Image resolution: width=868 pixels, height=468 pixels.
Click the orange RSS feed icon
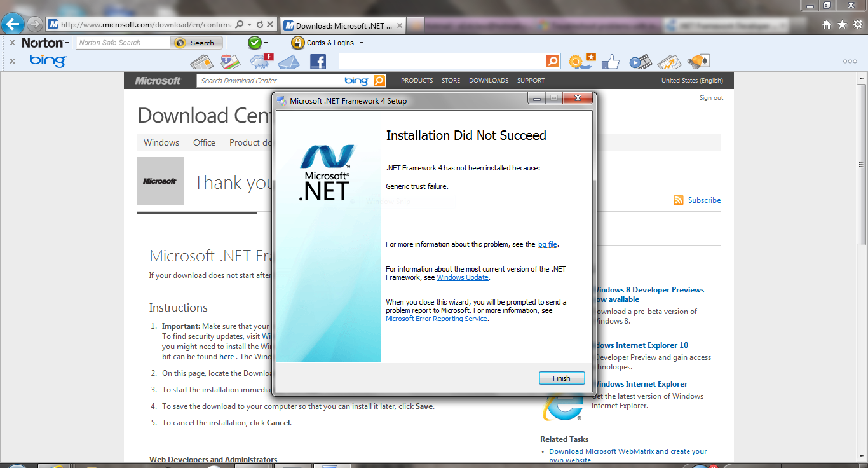click(x=679, y=200)
